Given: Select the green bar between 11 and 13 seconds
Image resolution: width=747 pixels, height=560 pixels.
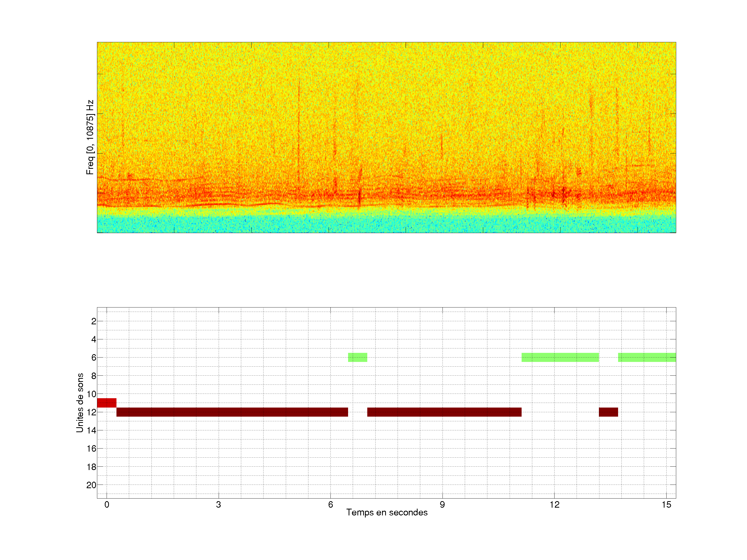Looking at the screenshot, I should pos(560,357).
